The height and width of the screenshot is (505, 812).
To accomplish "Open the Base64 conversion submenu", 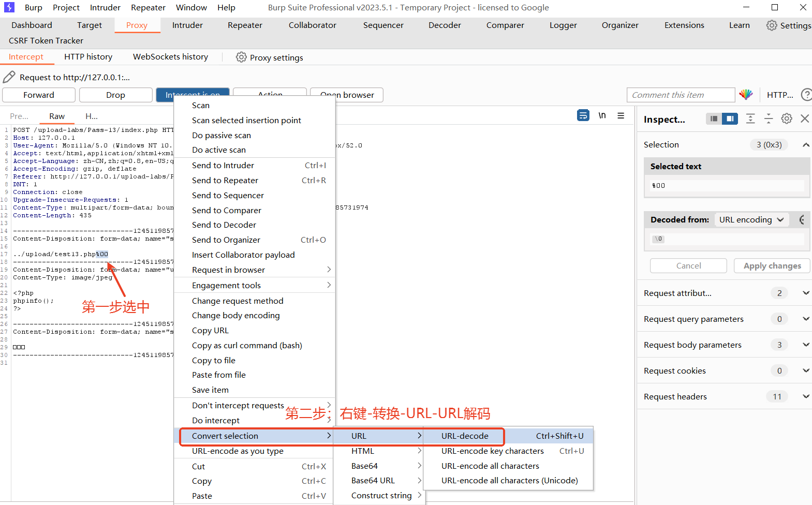I will pyautogui.click(x=378, y=466).
